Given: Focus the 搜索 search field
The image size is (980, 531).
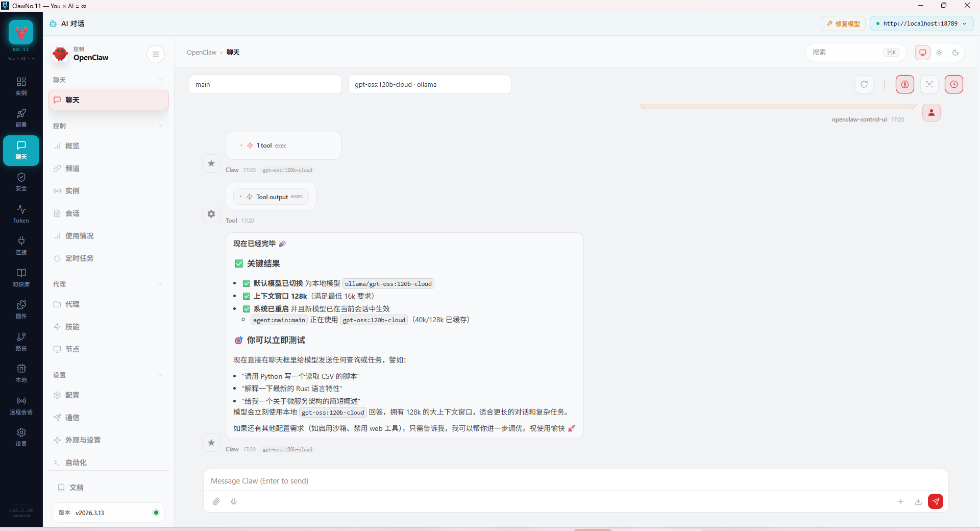Looking at the screenshot, I should tap(855, 53).
